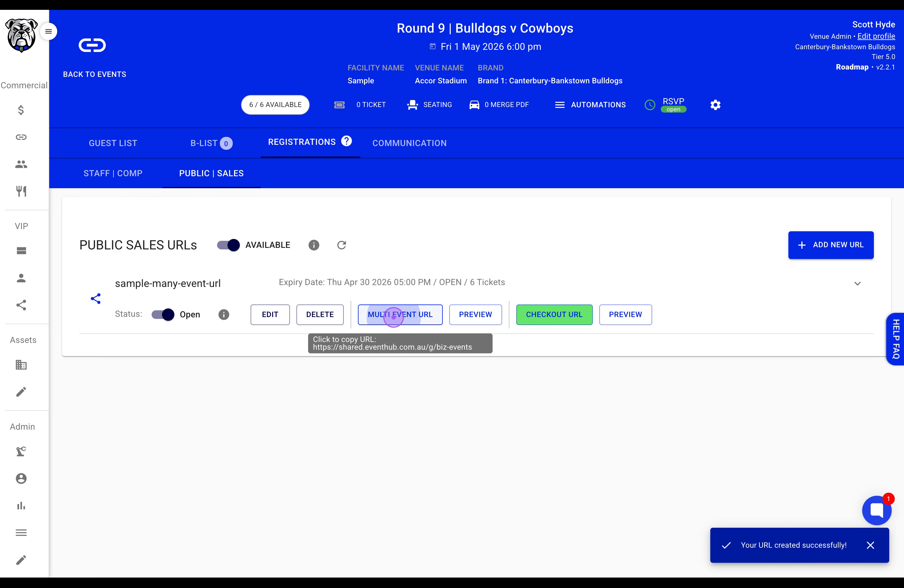Click the green CHECKOUT URL button
The image size is (904, 588).
pos(554,315)
